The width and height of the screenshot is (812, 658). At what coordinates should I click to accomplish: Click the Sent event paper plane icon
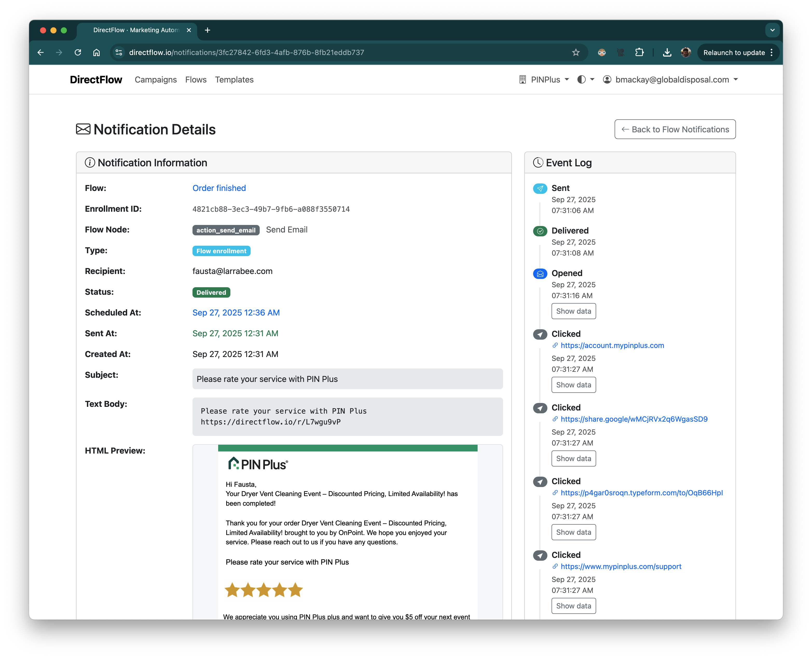(540, 188)
